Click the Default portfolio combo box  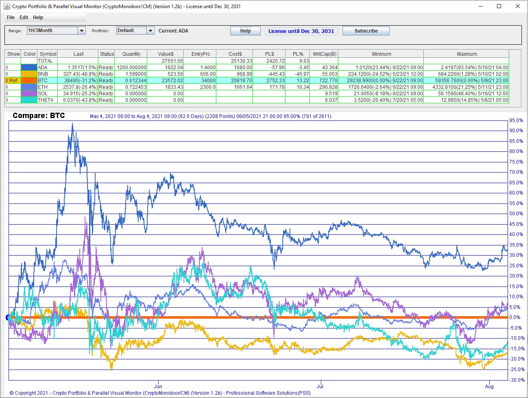tap(135, 31)
